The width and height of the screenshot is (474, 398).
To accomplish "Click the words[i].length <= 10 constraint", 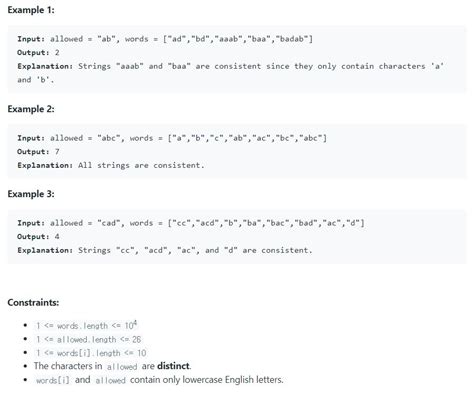I will [x=91, y=353].
